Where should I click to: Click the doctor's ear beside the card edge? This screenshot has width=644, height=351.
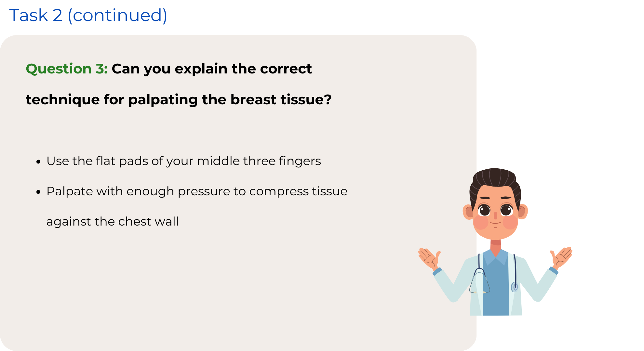469,212
